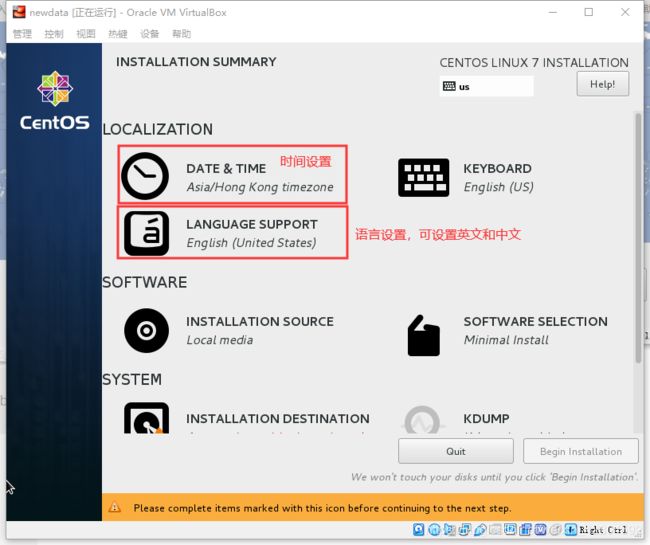The image size is (650, 545).
Task: Open Date & Time settings via clock icon
Action: pyautogui.click(x=145, y=176)
